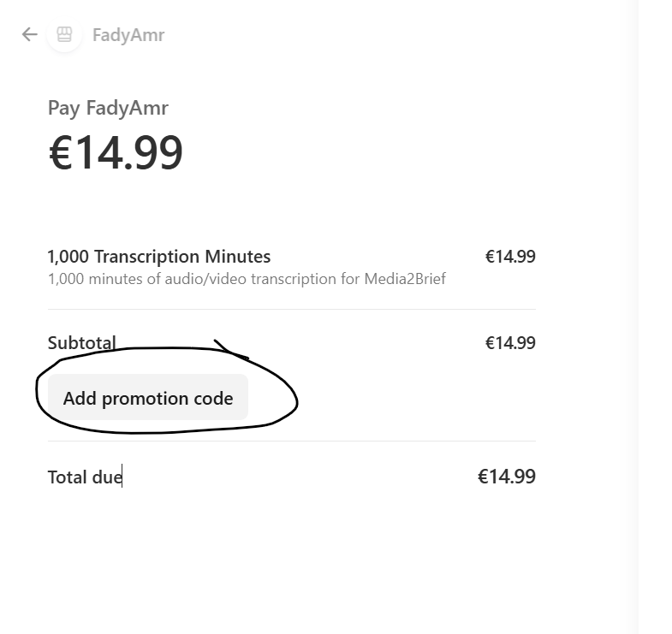Click the Subtotal €14.99 amount
The width and height of the screenshot is (672, 634).
pyautogui.click(x=510, y=343)
